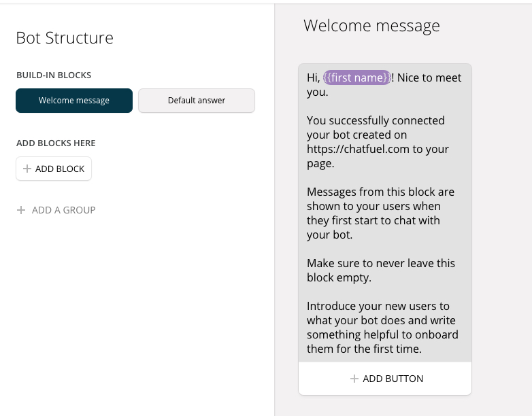The height and width of the screenshot is (416, 532).
Task: Click the plus icon beside ADD A GROUP
Action: coord(21,210)
